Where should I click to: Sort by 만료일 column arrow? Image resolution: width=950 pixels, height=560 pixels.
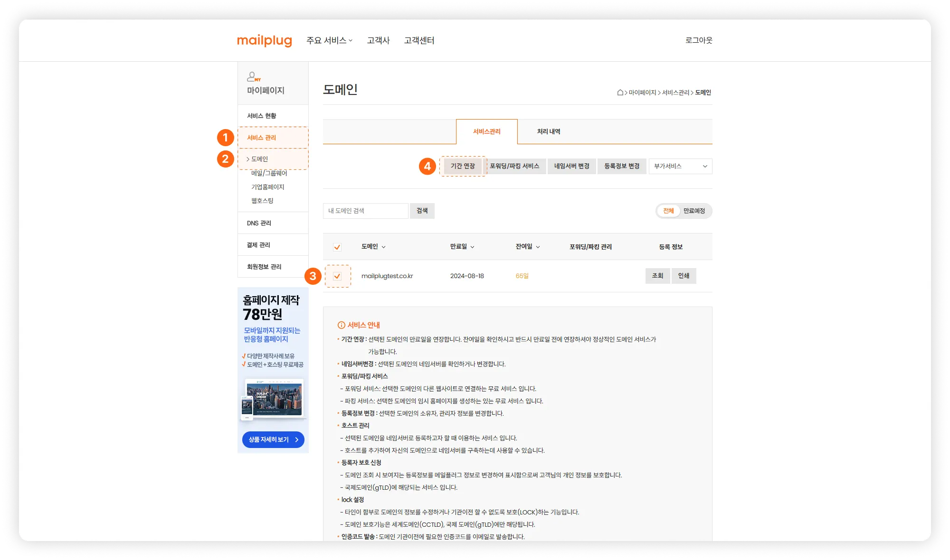click(x=472, y=247)
